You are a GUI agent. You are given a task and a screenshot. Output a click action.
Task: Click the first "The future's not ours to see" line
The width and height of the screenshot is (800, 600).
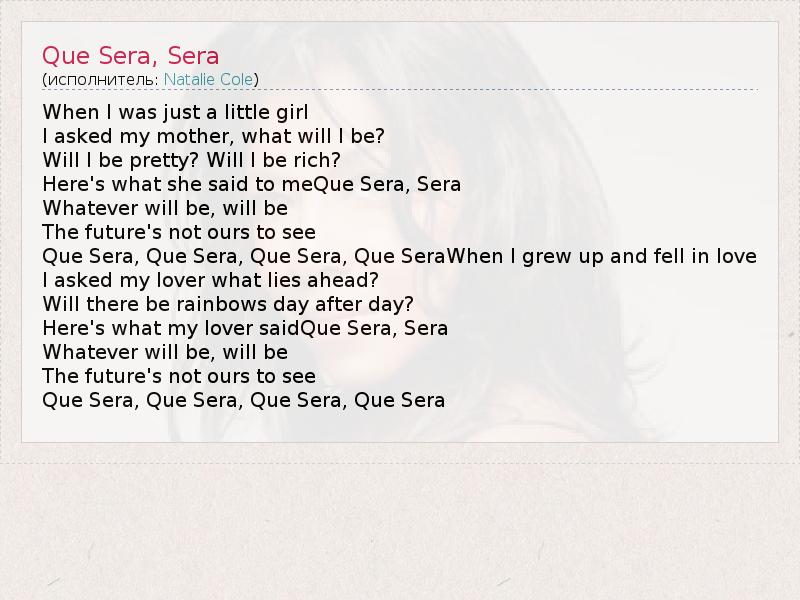coord(179,232)
